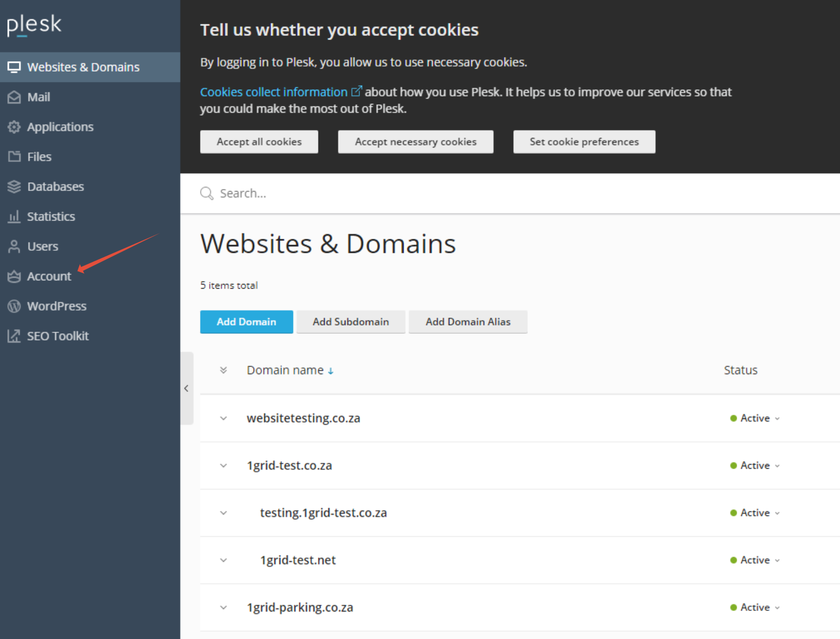Open the Files section
Image resolution: width=840 pixels, height=639 pixels.
(90, 157)
